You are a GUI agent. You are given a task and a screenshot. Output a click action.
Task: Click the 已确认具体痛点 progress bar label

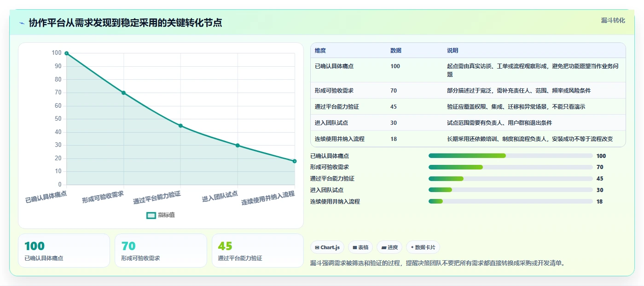pyautogui.click(x=330, y=156)
